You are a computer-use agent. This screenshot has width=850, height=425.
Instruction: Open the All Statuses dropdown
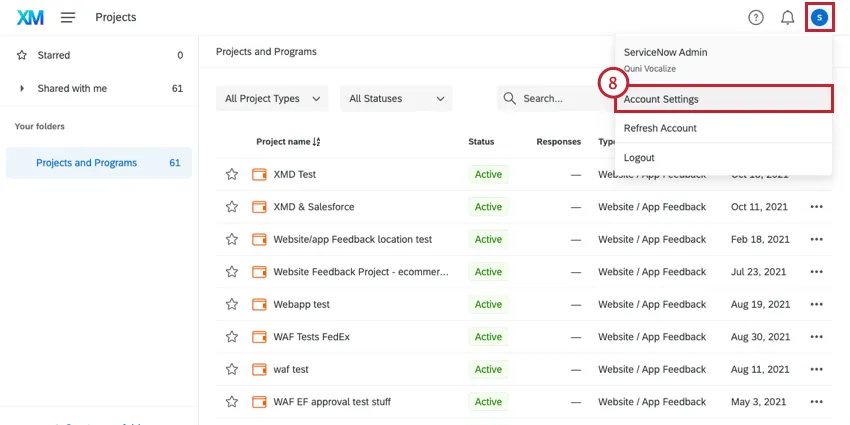click(x=396, y=99)
